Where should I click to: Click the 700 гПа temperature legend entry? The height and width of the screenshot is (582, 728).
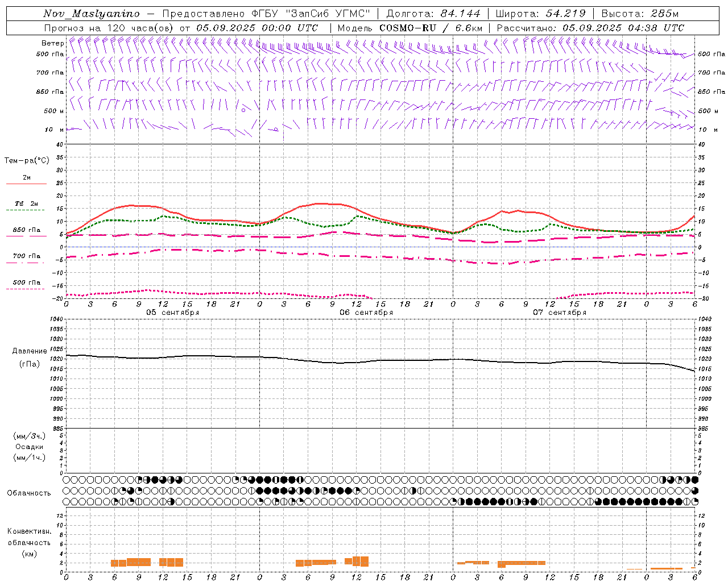pyautogui.click(x=27, y=256)
